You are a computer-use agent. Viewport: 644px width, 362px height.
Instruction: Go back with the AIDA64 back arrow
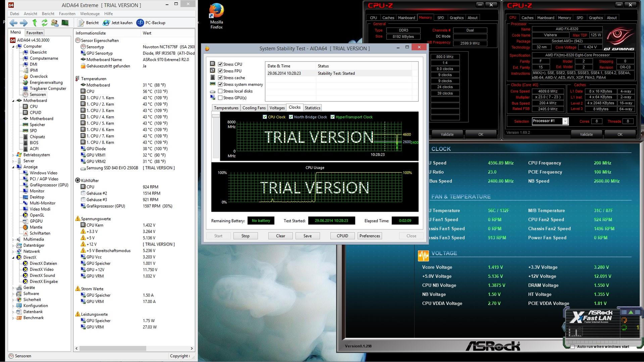[x=13, y=23]
